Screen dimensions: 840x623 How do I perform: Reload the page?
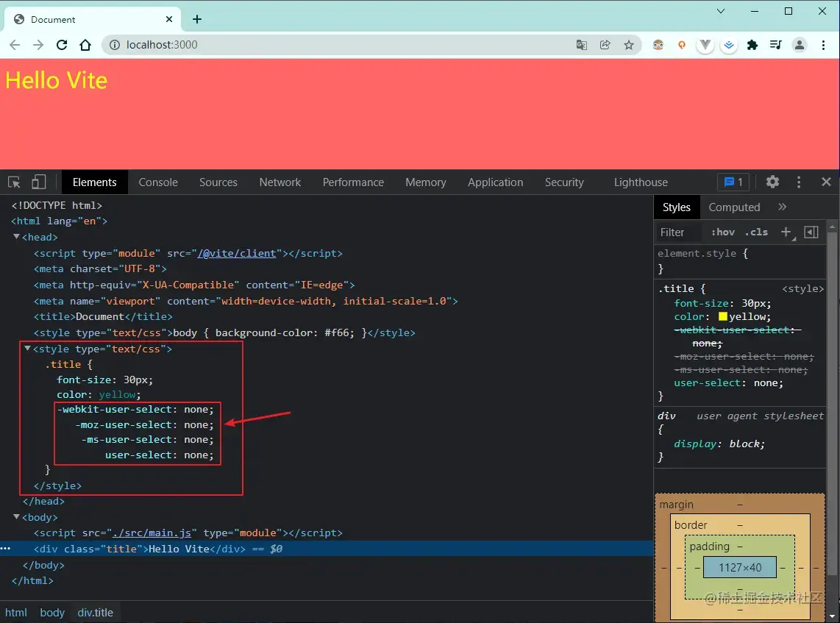pos(62,45)
